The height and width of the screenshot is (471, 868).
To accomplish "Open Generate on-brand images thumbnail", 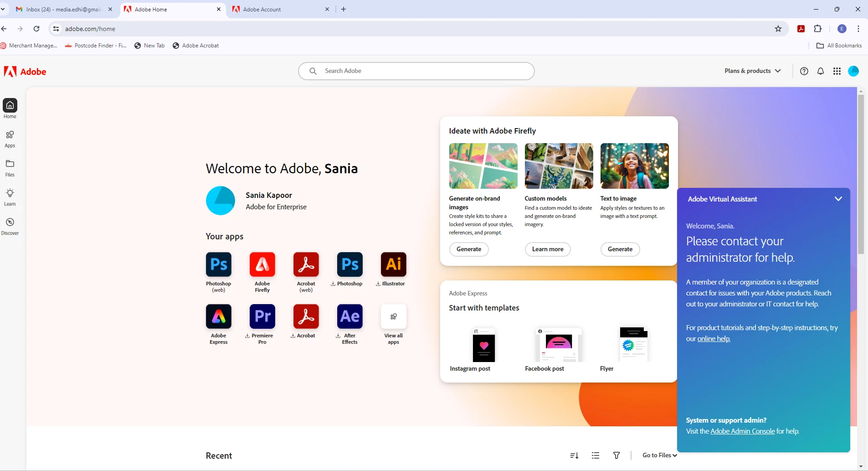I will pyautogui.click(x=483, y=166).
